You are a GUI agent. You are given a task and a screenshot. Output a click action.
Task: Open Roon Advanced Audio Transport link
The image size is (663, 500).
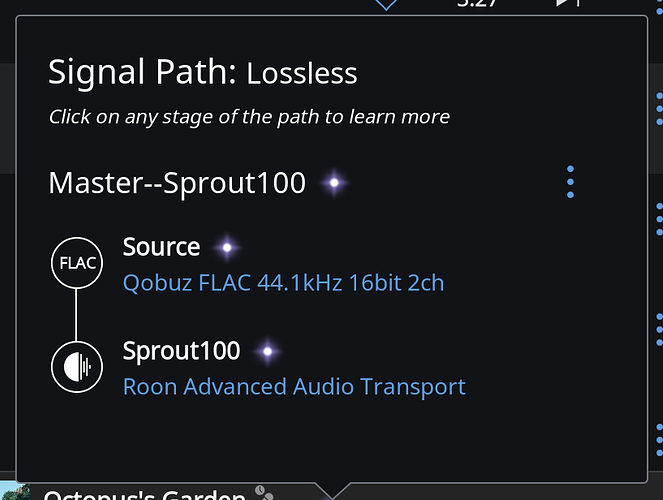(x=294, y=387)
